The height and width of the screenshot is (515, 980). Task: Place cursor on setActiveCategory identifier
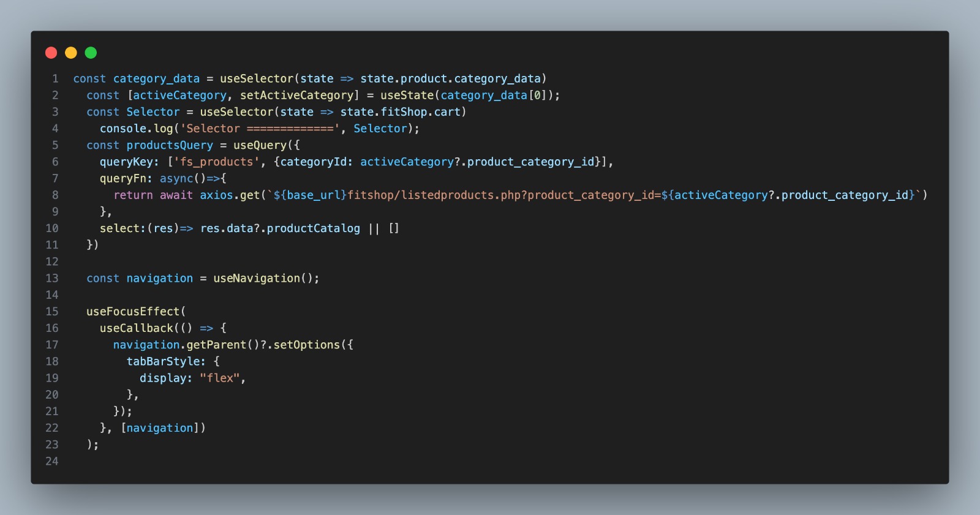click(296, 96)
